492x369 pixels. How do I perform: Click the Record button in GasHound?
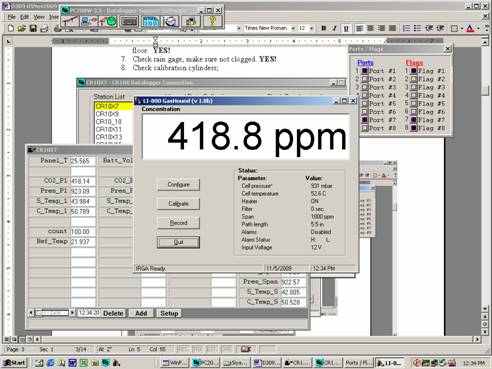178,223
